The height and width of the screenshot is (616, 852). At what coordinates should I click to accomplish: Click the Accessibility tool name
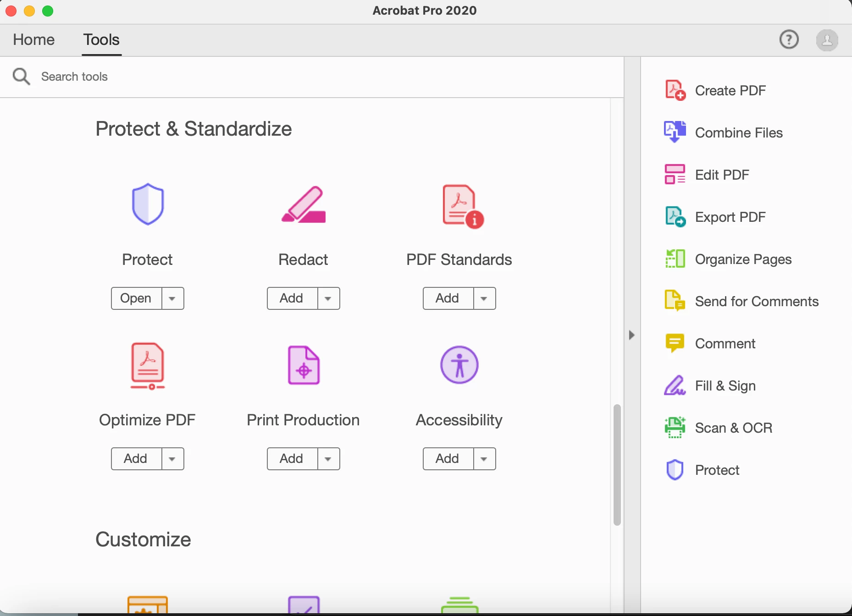click(459, 420)
